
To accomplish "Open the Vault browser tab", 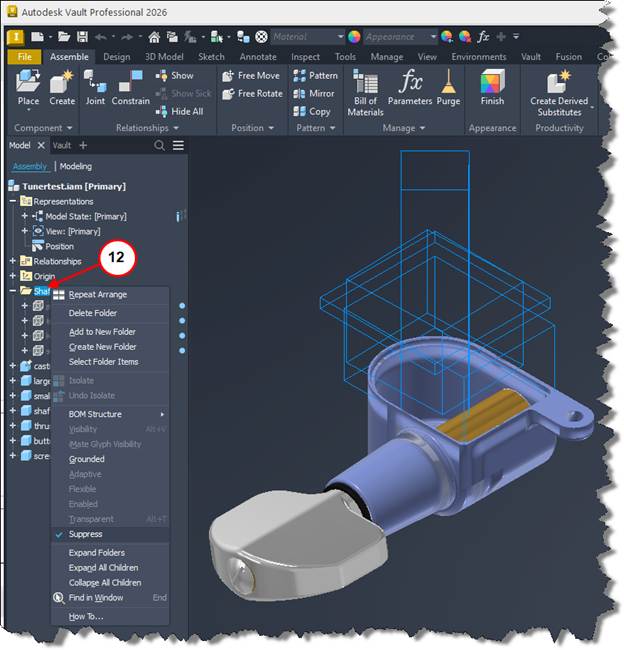I will coord(62,146).
